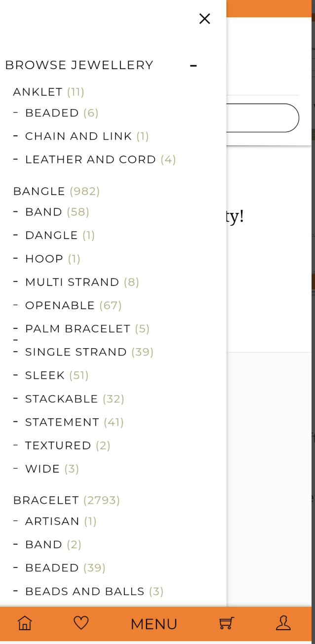Browse STACKABLE bangles
The width and height of the screenshot is (315, 644).
click(61, 399)
